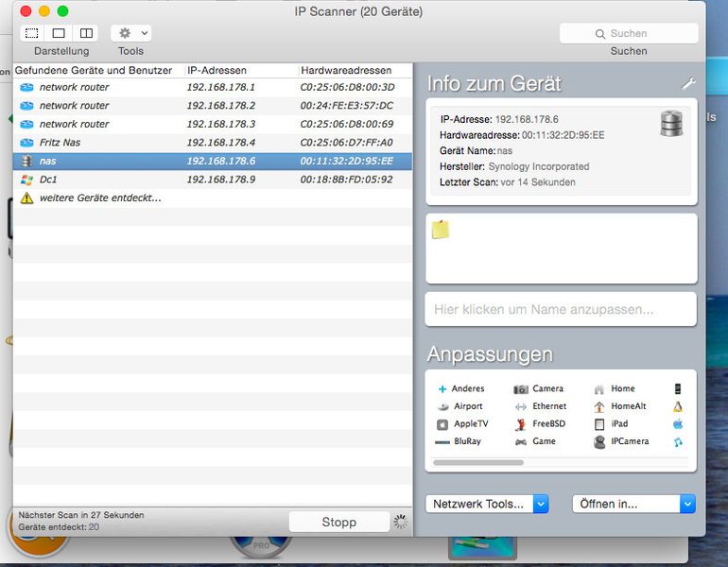Choose the IPCamera device icon
728x567 pixels.
pyautogui.click(x=599, y=441)
